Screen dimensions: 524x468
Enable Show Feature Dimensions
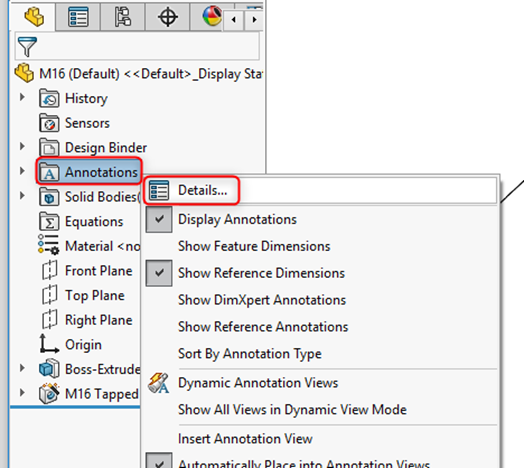pos(254,246)
